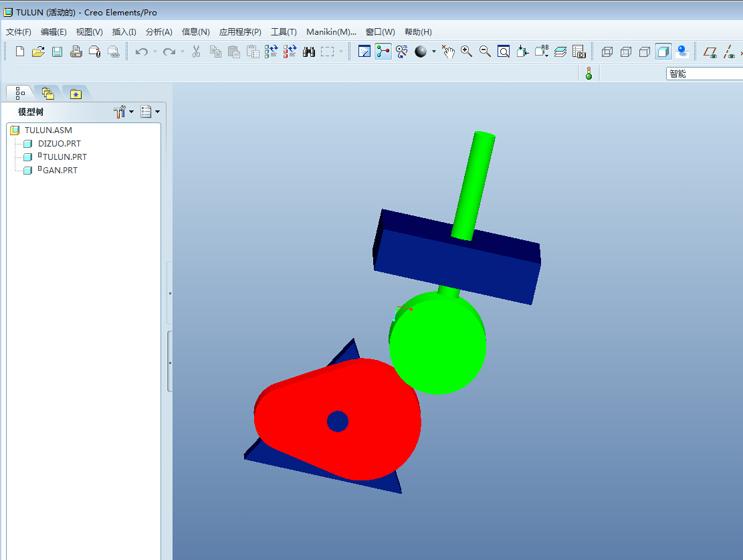Screen dimensions: 743x560
Task: Switch to Hidden Line display style
Action: (626, 52)
